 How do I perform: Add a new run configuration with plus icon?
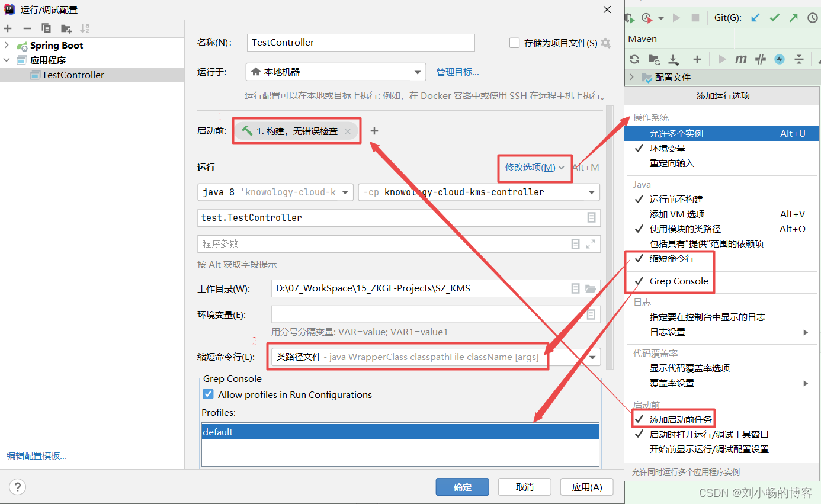[8, 28]
